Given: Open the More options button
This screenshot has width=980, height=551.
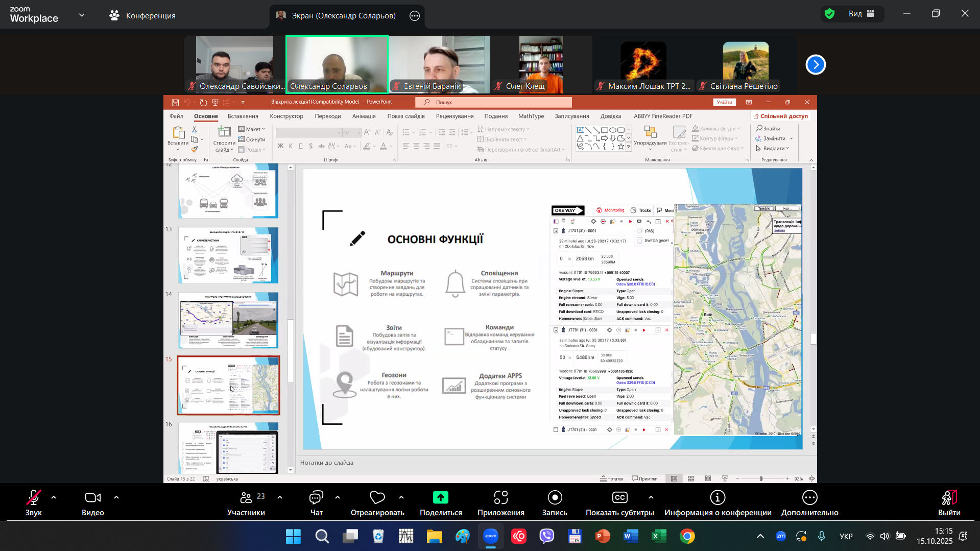Looking at the screenshot, I should click(x=809, y=498).
